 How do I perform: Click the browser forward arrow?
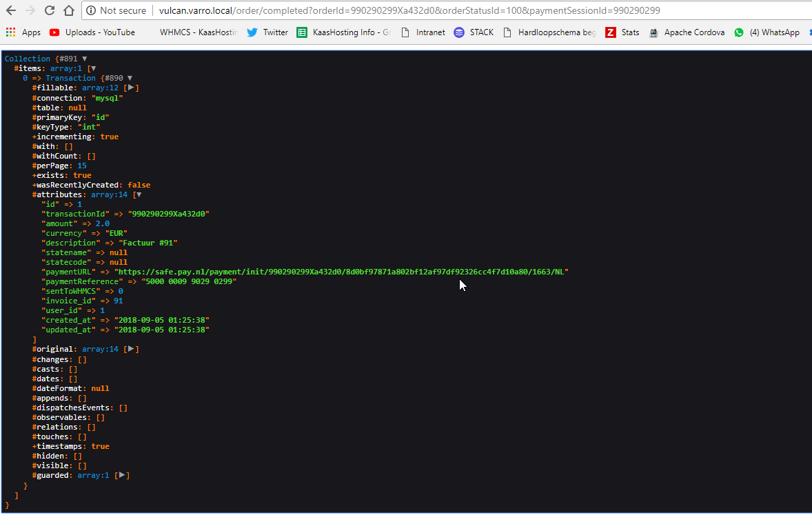click(30, 10)
